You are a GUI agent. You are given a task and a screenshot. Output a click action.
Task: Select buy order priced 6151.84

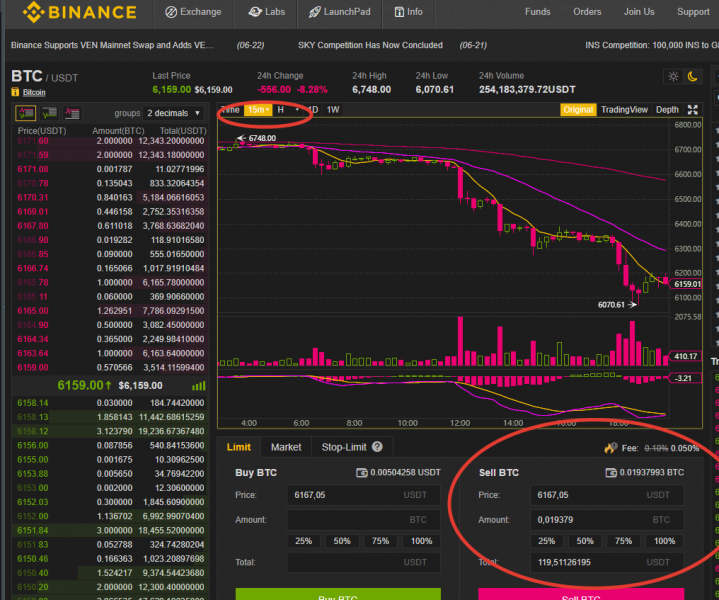111,530
